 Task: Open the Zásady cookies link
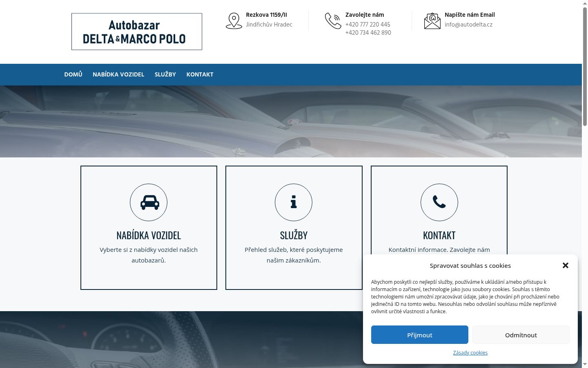pyautogui.click(x=470, y=352)
